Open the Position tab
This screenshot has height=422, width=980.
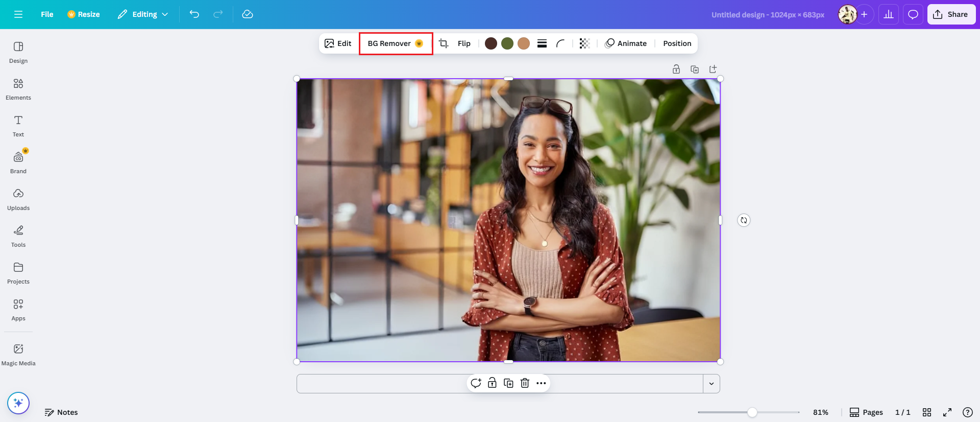point(677,43)
